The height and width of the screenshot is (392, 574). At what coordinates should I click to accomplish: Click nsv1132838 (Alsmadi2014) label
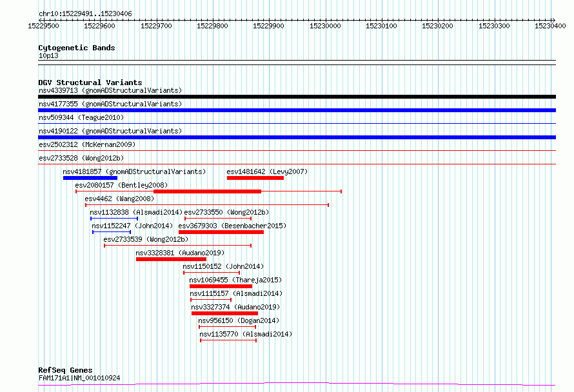coord(136,212)
